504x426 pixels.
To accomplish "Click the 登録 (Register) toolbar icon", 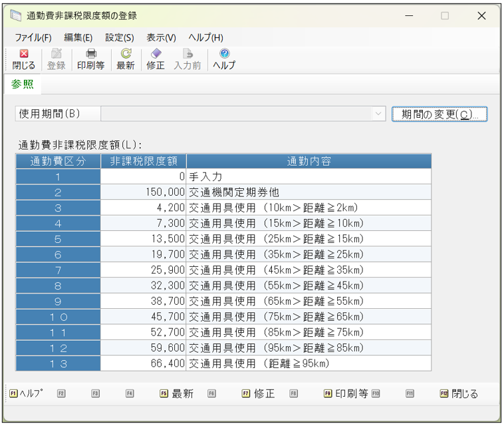I will click(x=56, y=59).
